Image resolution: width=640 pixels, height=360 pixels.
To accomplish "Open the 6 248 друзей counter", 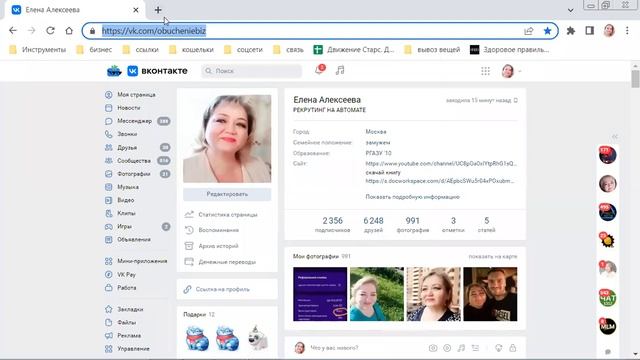I will tap(373, 224).
